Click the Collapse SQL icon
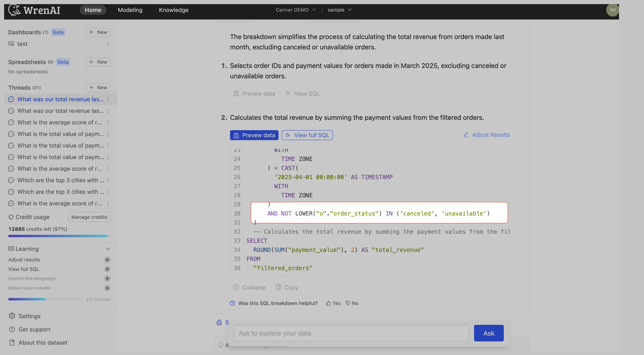This screenshot has height=355, width=644. pos(236,287)
